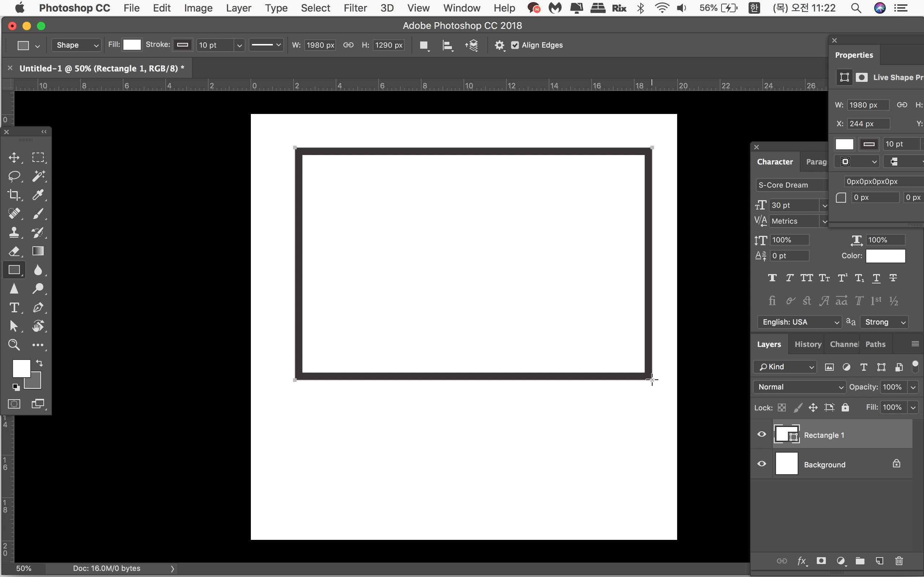Screen dimensions: 924x577
Task: Click the create new layer icon
Action: (x=880, y=560)
